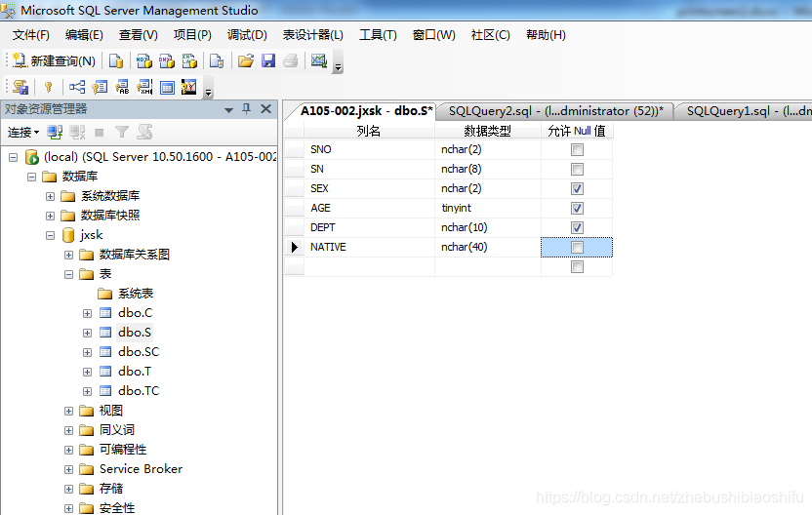The width and height of the screenshot is (812, 515).
Task: Open the Object Explorer window position dropdown
Action: click(229, 109)
